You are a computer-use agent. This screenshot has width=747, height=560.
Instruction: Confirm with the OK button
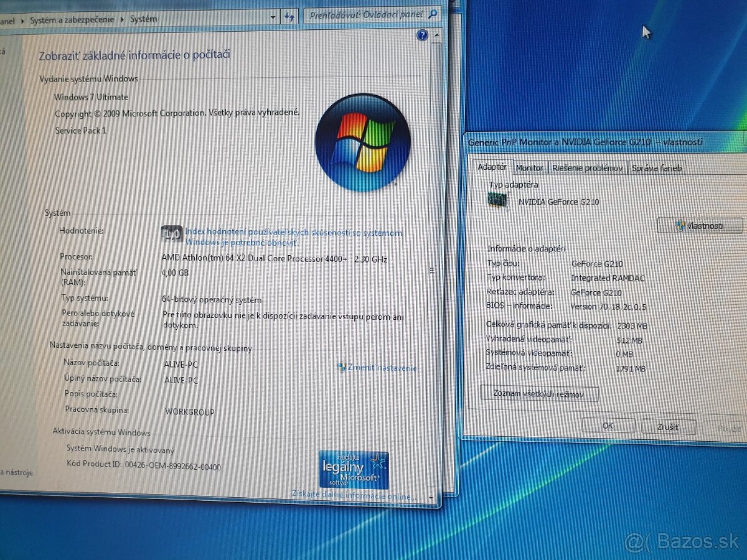(608, 426)
